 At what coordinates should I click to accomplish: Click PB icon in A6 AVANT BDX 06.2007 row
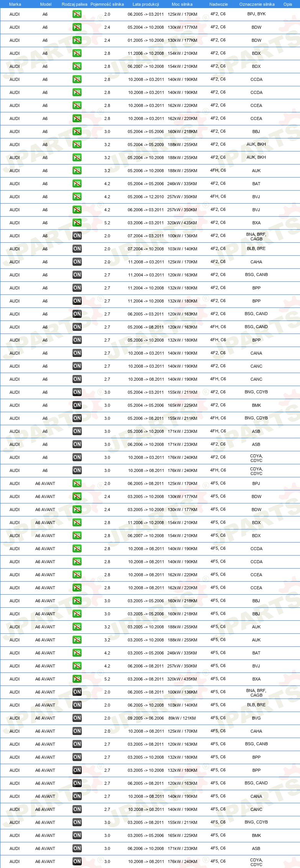click(77, 536)
